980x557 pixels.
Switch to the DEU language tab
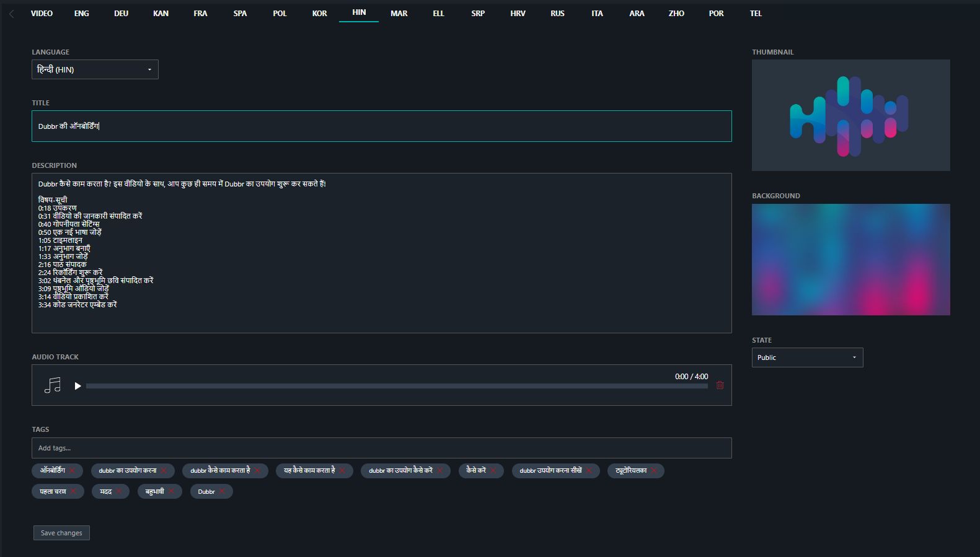point(121,13)
